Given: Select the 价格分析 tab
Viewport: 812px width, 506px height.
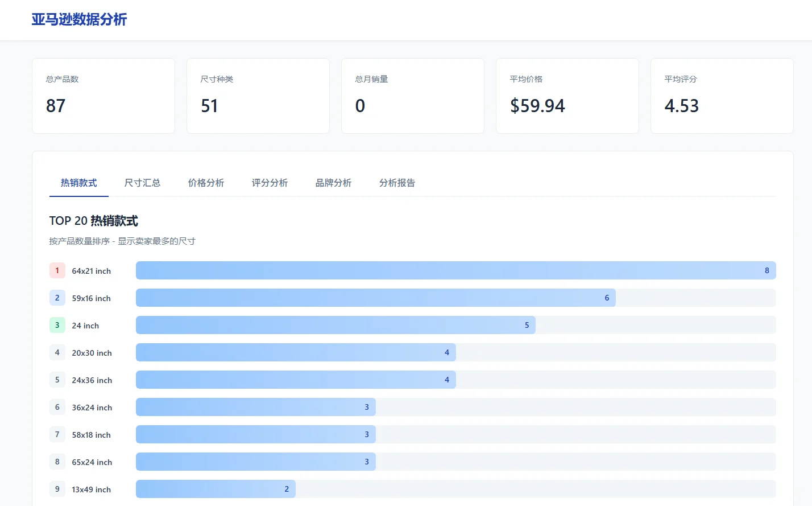Looking at the screenshot, I should 206,183.
